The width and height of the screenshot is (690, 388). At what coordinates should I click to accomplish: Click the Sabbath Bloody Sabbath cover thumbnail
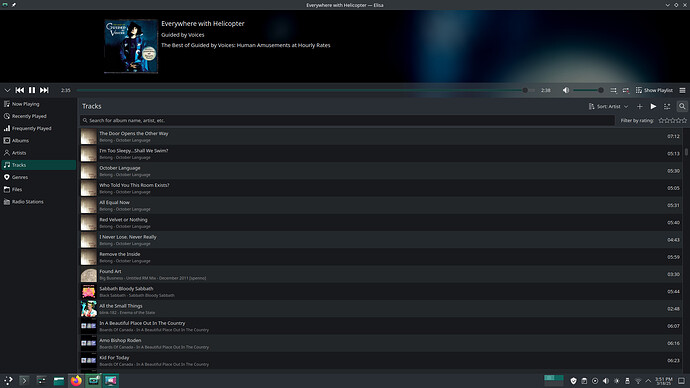click(88, 292)
